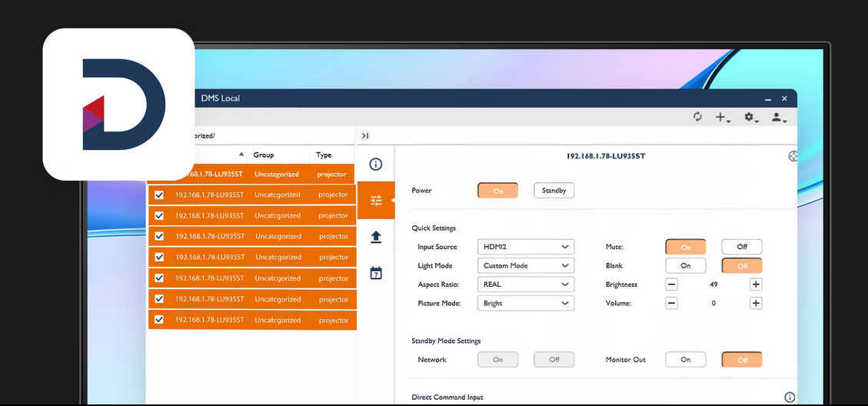Open the Light Mode dropdown
868x406 pixels.
click(x=526, y=266)
